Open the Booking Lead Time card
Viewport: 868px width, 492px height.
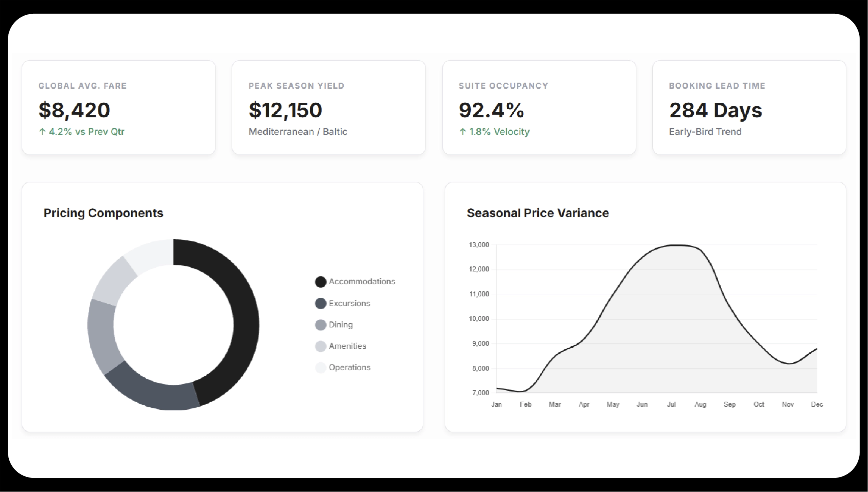pyautogui.click(x=749, y=108)
